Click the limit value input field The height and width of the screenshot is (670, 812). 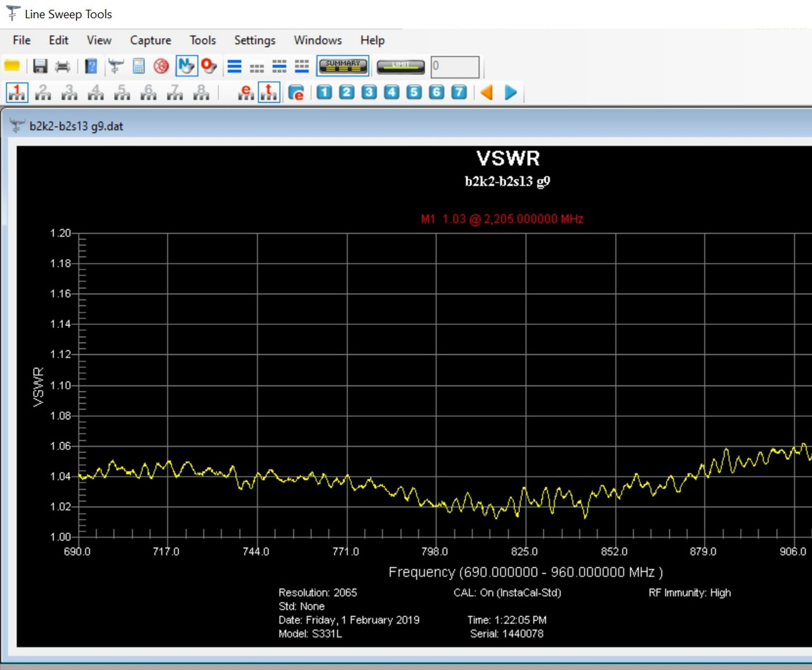455,66
